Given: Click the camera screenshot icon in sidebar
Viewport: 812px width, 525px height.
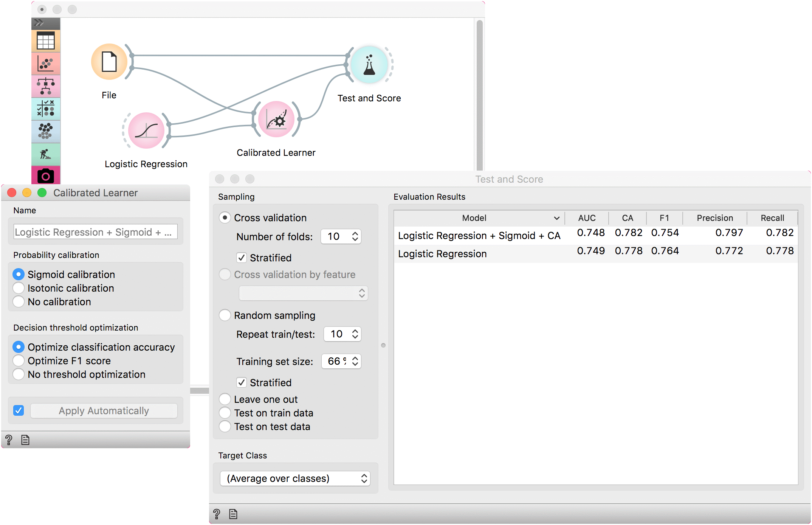Looking at the screenshot, I should (46, 176).
